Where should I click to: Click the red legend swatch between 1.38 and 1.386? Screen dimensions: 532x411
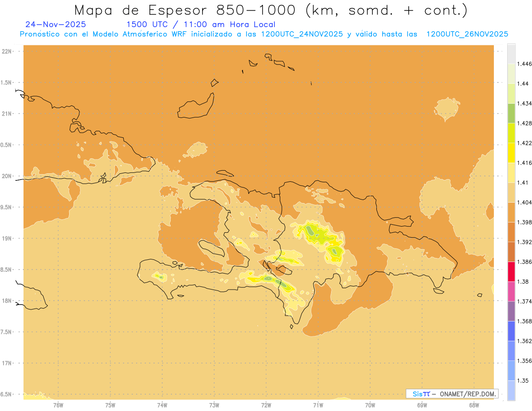(x=511, y=271)
